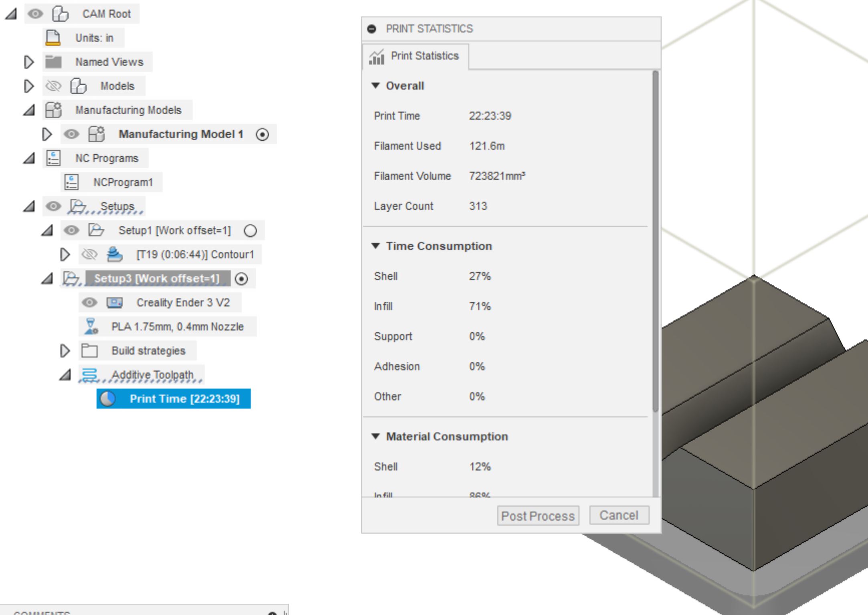The image size is (868, 615).
Task: Click the Cancel button
Action: [x=619, y=515]
